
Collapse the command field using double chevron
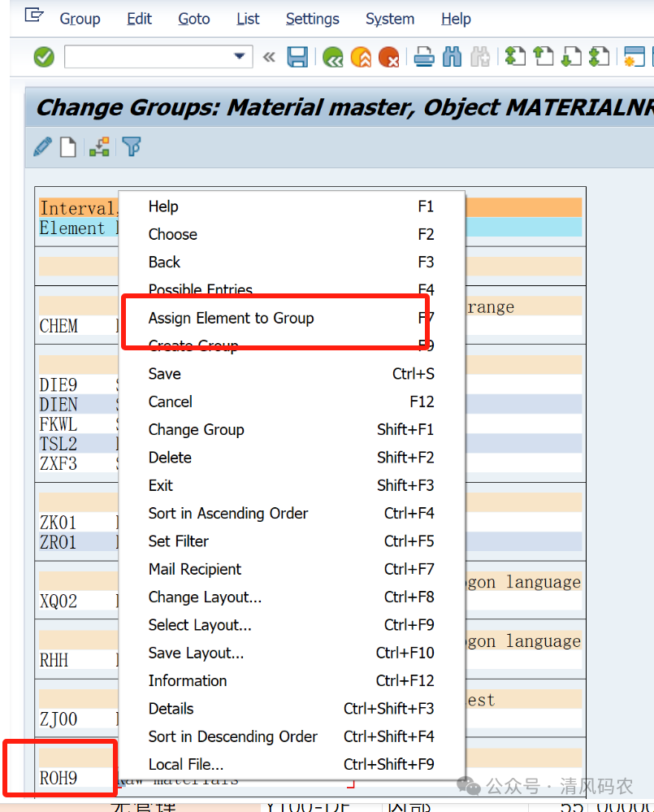pos(269,57)
